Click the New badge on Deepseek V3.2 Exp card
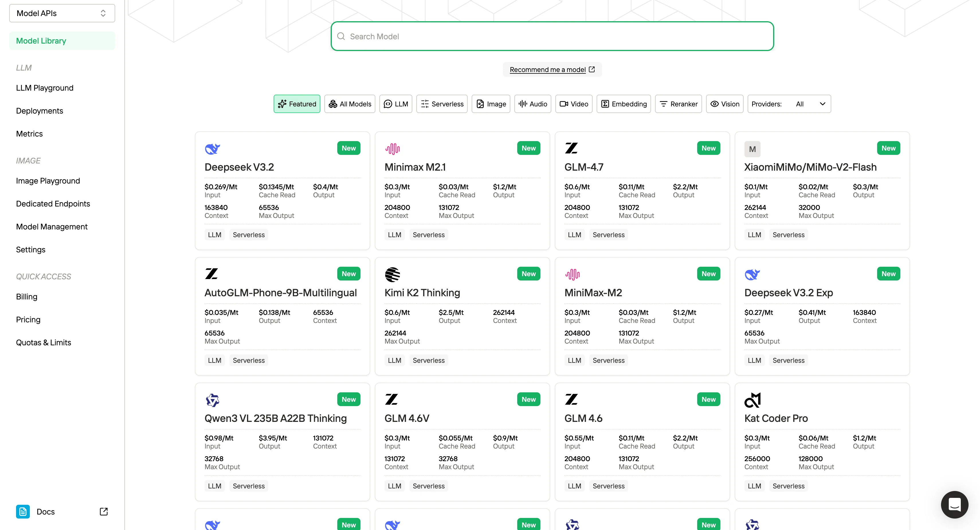This screenshot has height=530, width=980. (888, 274)
